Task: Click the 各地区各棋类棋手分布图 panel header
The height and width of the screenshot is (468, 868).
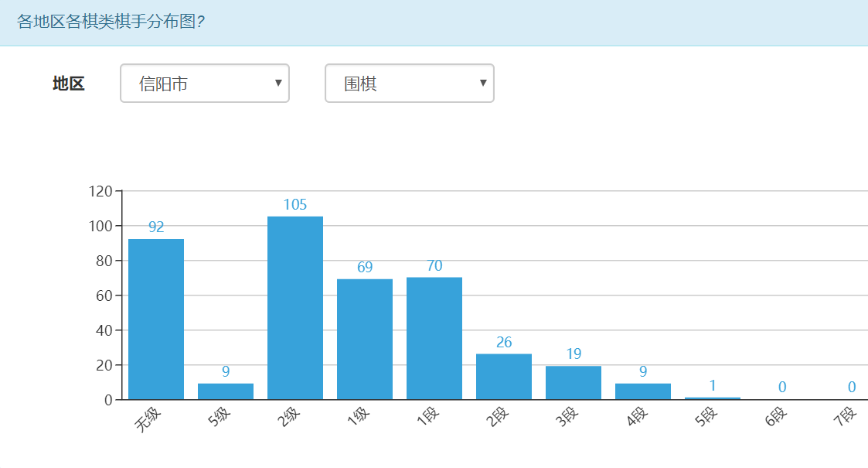Action: pyautogui.click(x=111, y=21)
